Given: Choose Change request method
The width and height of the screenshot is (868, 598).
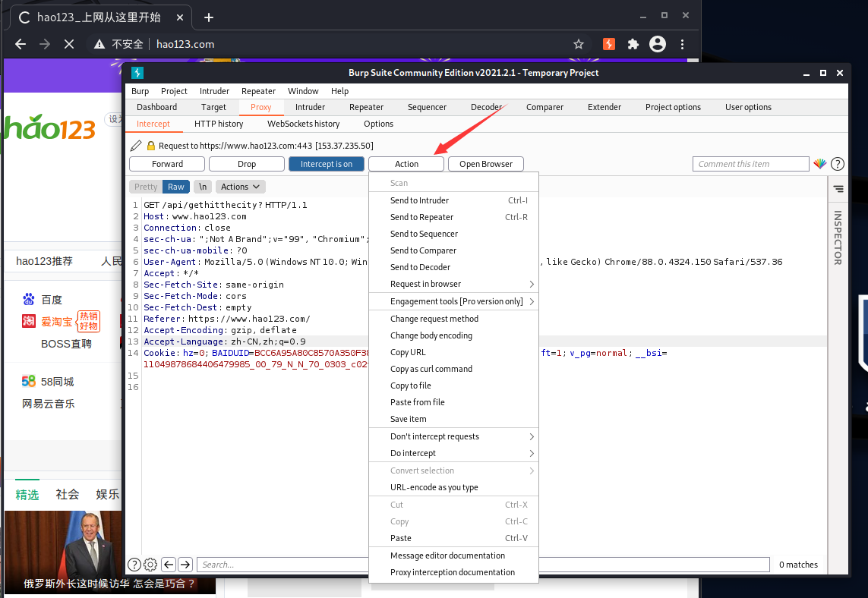Looking at the screenshot, I should (x=453, y=319).
